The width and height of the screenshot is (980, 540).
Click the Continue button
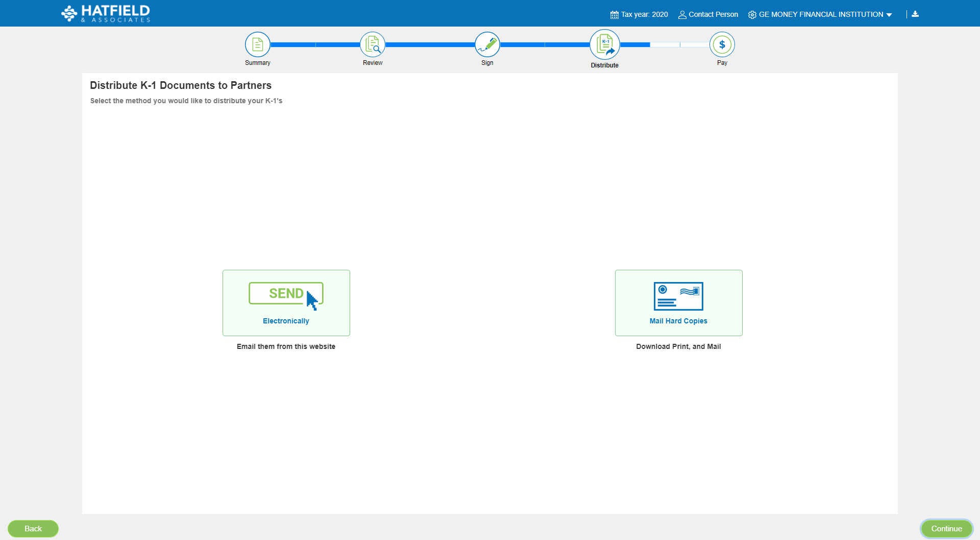click(947, 529)
